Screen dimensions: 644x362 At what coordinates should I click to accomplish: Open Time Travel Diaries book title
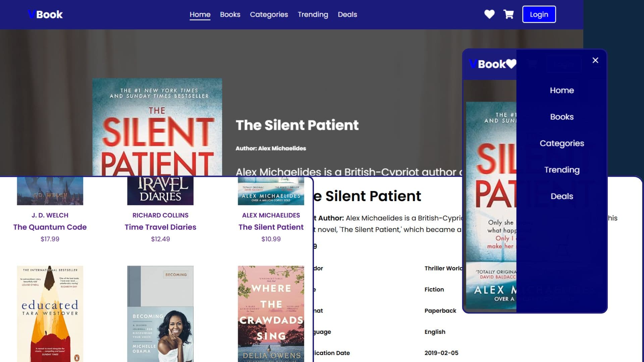(x=160, y=227)
